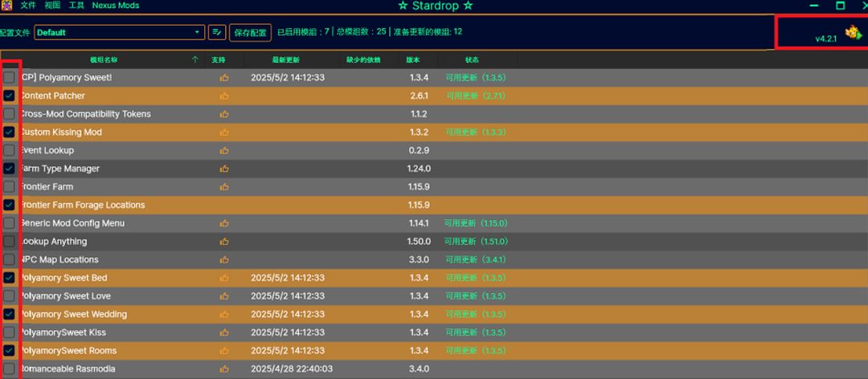Enable the Event Lookup mod checkbox
The height and width of the screenshot is (379, 868).
coord(9,150)
